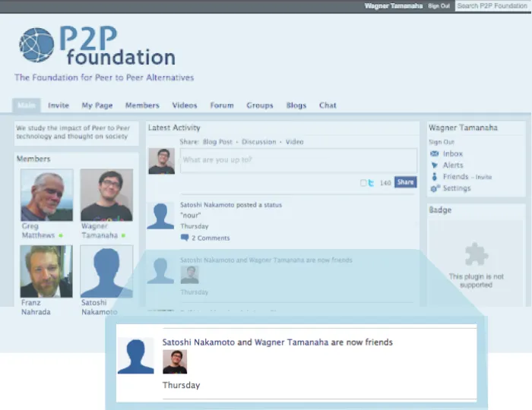The width and height of the screenshot is (532, 410).
Task: Open Greg Matthews' member photo
Action: pyautogui.click(x=47, y=195)
